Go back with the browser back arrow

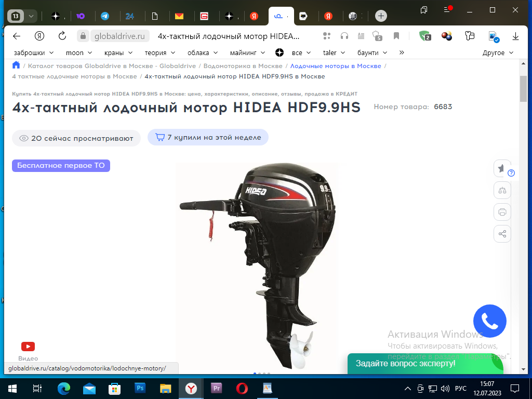[16, 36]
